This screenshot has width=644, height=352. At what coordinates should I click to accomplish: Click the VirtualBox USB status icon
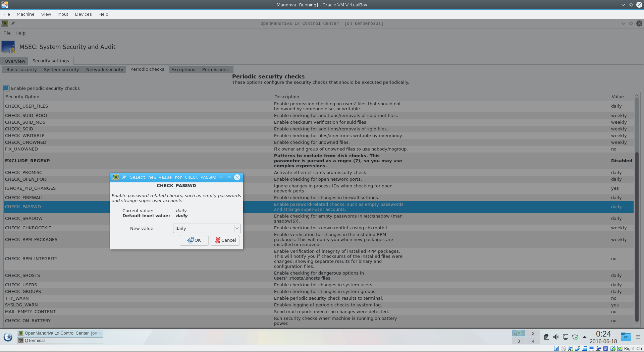[x=578, y=349]
